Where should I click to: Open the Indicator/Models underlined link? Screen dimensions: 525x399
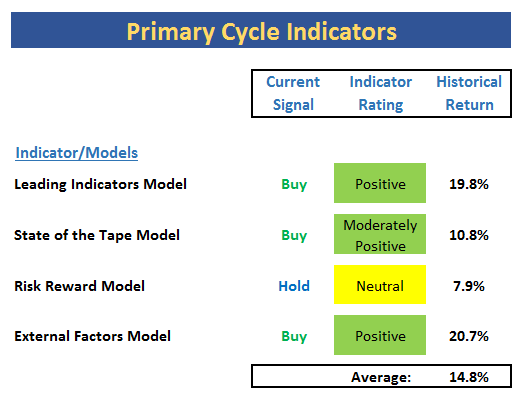(x=77, y=153)
